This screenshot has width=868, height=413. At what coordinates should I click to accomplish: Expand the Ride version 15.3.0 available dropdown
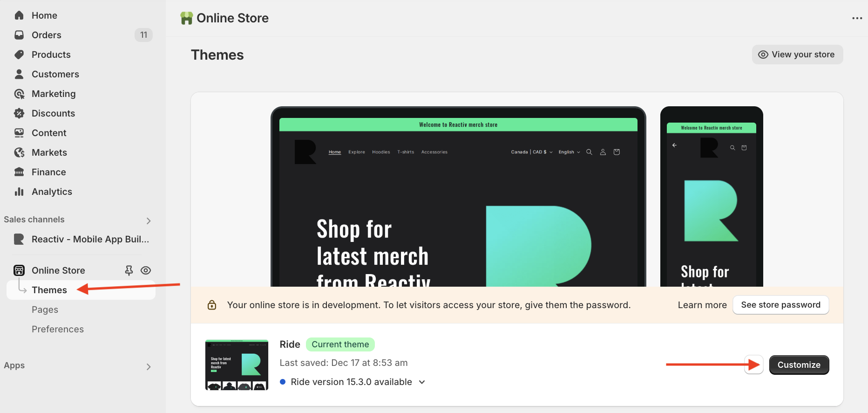coord(422,382)
